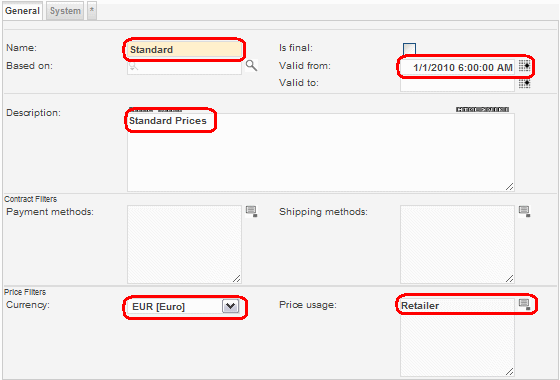Click the Based on search magnifier icon
The height and width of the screenshot is (380, 560).
[251, 65]
